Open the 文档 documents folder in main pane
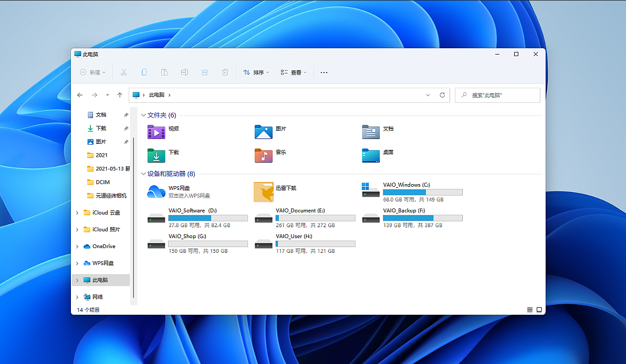The image size is (626, 364). pos(378,132)
